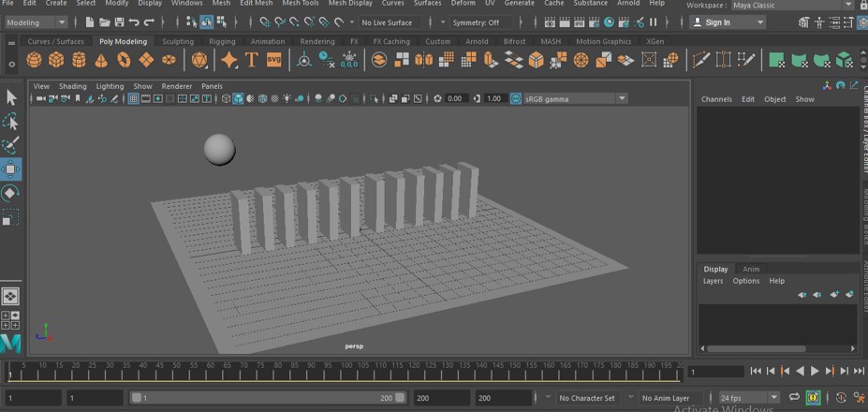The image size is (868, 412).
Task: Toggle select by component type mode
Action: [221, 22]
